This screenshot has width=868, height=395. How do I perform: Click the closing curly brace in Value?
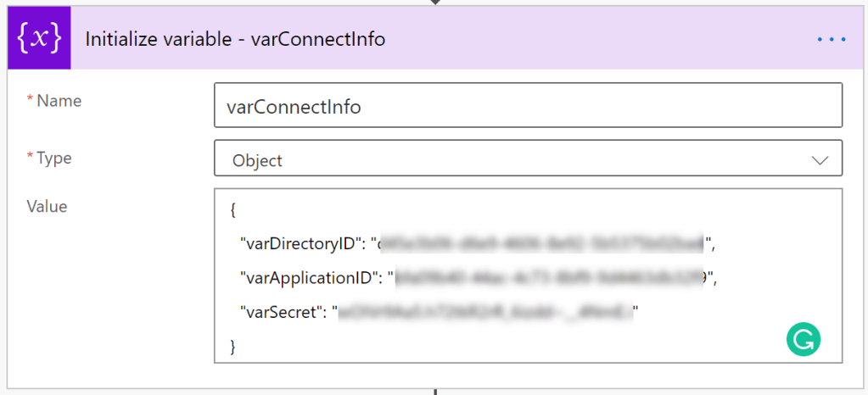[233, 347]
